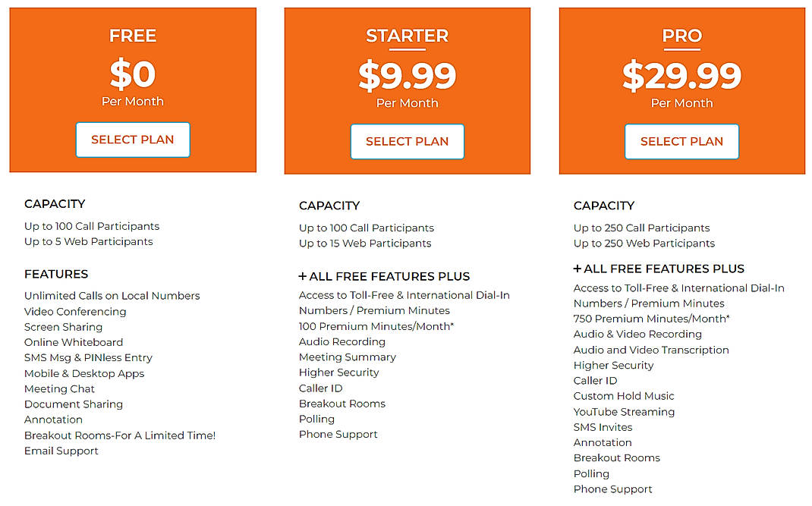Click Up to 250 Call Participants under Pro
The width and height of the screenshot is (812, 506).
[641, 228]
